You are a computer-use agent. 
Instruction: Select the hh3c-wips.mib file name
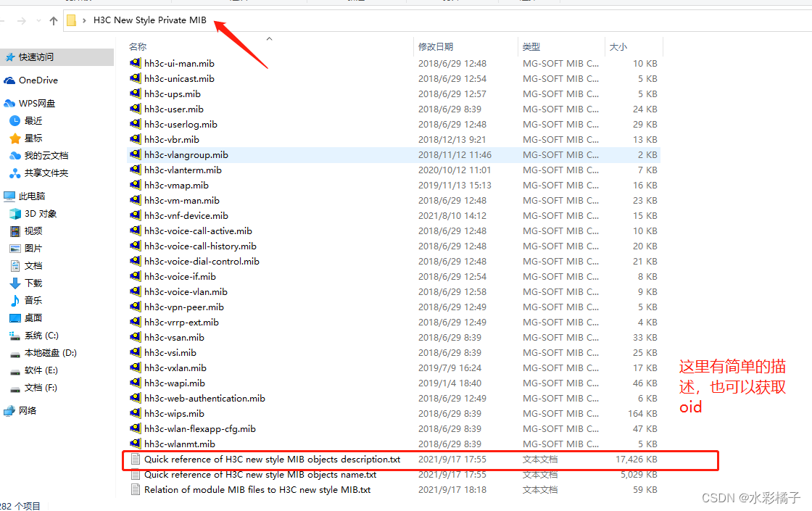pyautogui.click(x=174, y=414)
